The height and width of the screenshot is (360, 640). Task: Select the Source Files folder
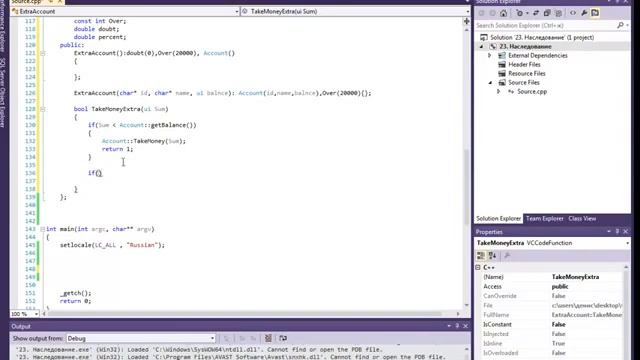click(x=524, y=82)
